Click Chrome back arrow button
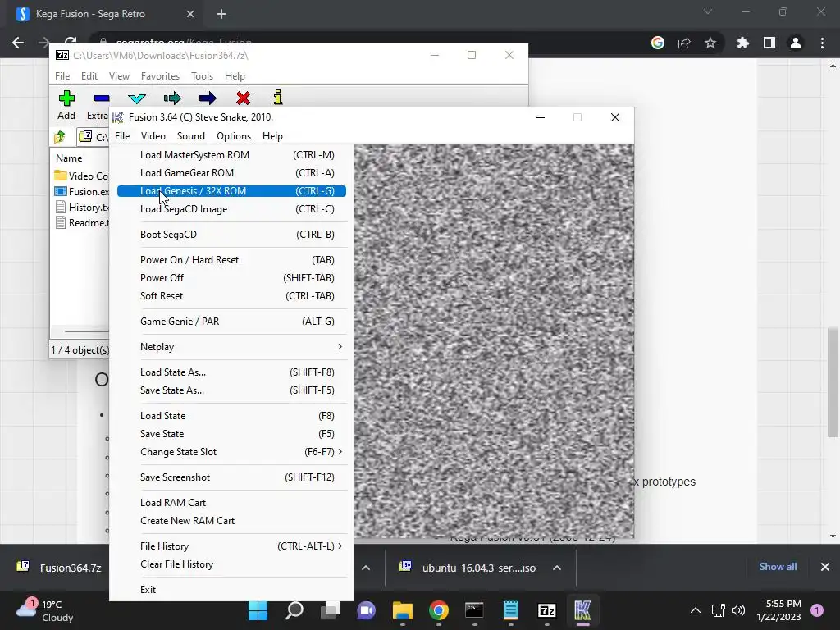 (x=18, y=43)
